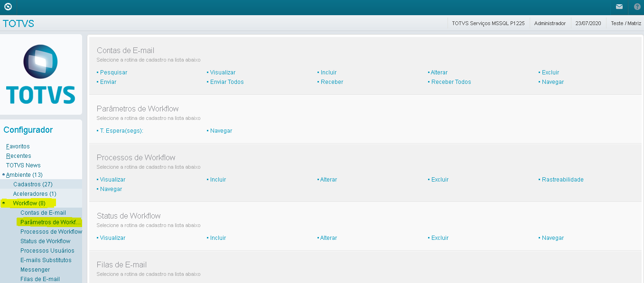
Task: Click Visualizar under Contas de E-mail
Action: (x=223, y=73)
